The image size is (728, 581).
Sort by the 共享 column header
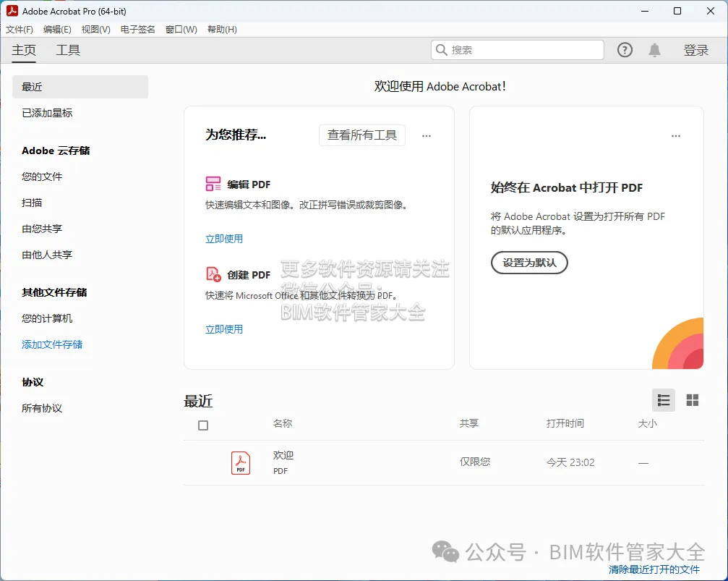469,423
